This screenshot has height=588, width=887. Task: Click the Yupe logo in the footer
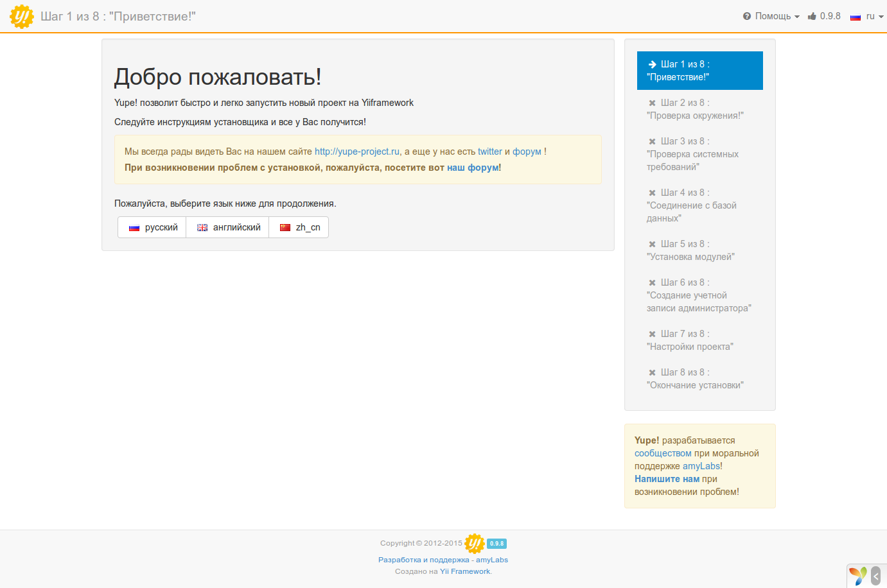click(x=474, y=544)
